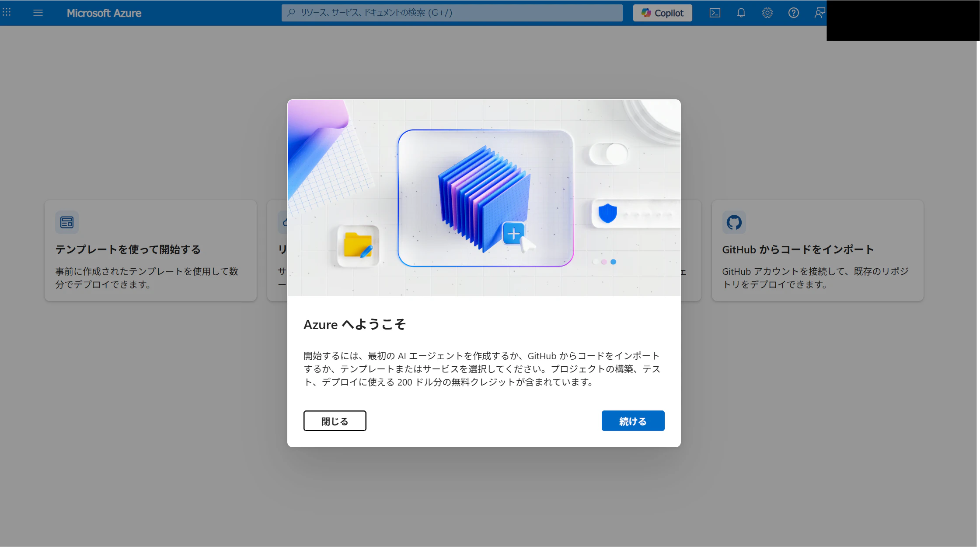The height and width of the screenshot is (547, 980).
Task: Click the Azure へようこそ heading
Action: point(355,324)
